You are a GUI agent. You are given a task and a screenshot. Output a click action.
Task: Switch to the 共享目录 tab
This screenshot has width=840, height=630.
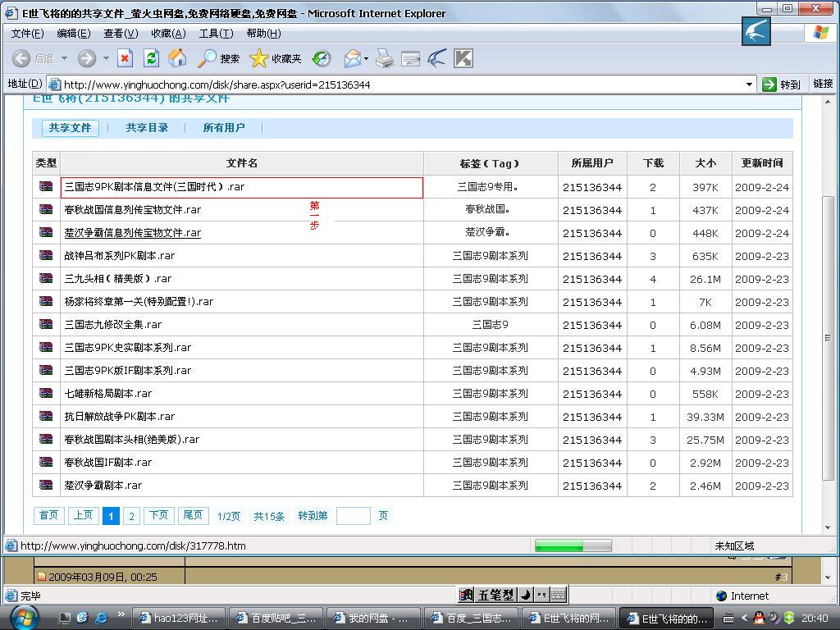147,128
